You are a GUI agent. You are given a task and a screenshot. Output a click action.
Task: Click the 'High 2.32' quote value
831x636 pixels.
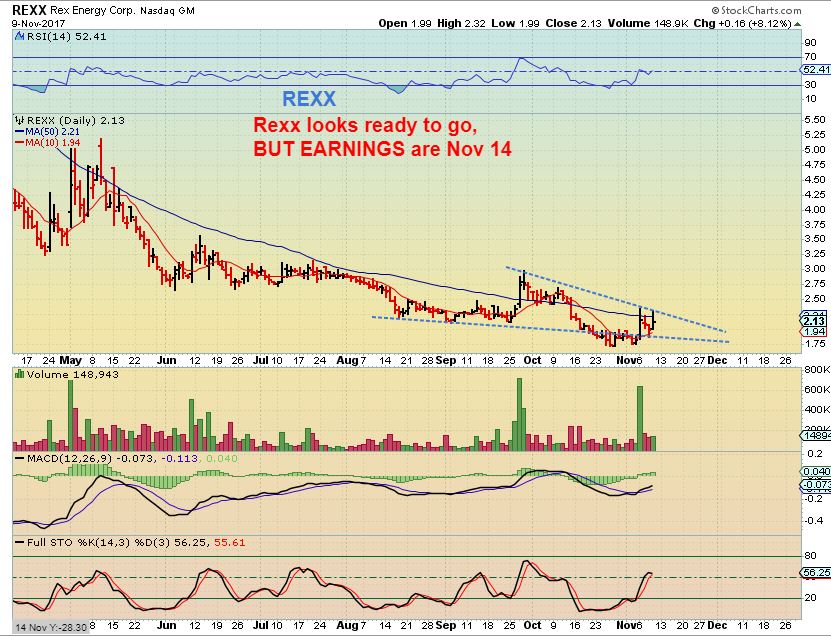coord(461,23)
